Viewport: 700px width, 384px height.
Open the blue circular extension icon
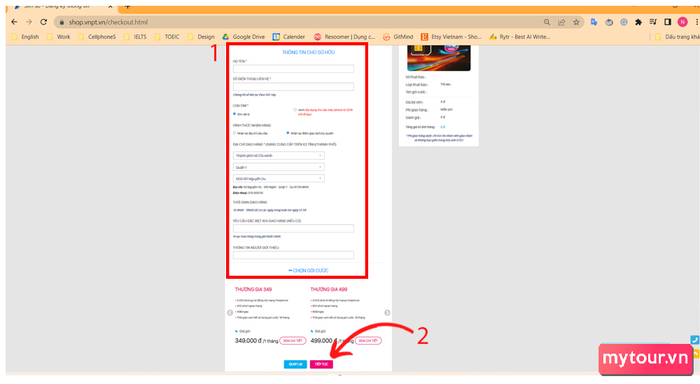[x=624, y=22]
